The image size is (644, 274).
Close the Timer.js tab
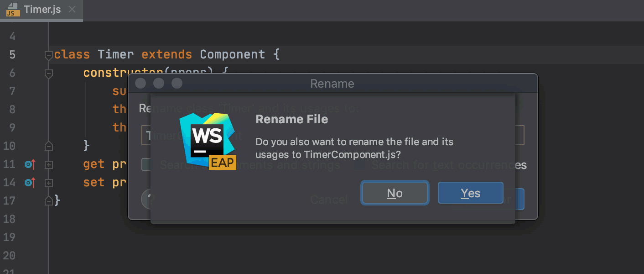[x=72, y=10]
